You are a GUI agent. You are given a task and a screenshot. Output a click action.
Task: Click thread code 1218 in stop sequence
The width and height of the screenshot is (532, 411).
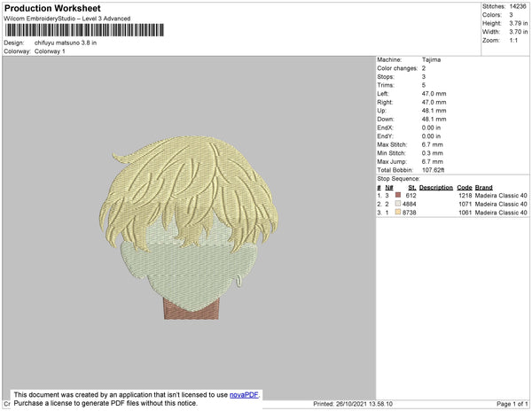click(465, 196)
